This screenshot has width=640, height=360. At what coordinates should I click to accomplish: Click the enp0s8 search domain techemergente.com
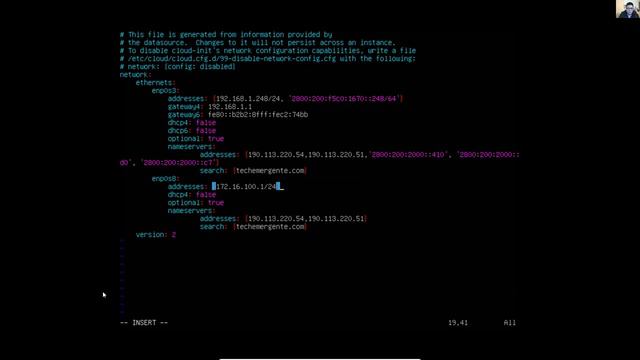point(270,227)
